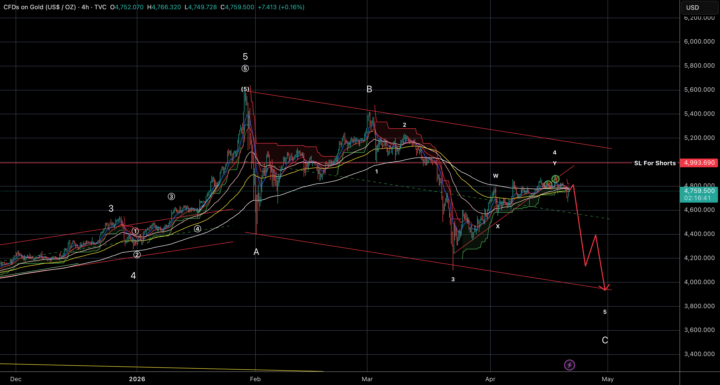The width and height of the screenshot is (720, 385).
Task: Click the Dec label on time axis
Action: (15, 379)
